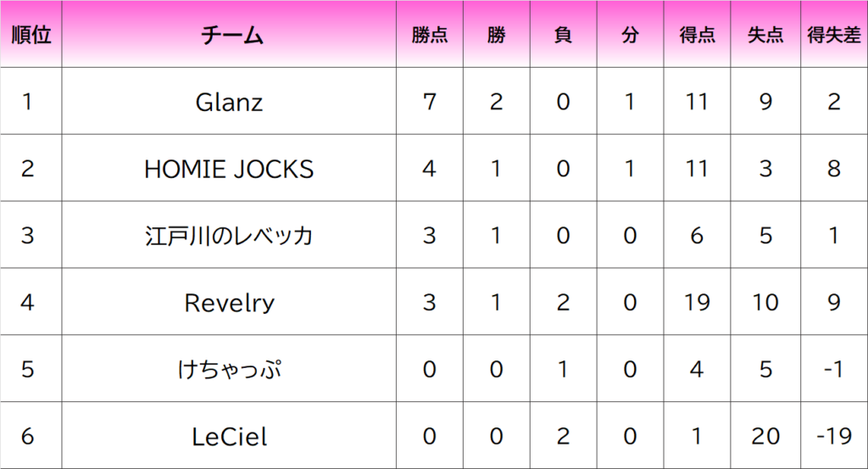Click the 失点 column header
868x469 pixels.
pos(765,34)
